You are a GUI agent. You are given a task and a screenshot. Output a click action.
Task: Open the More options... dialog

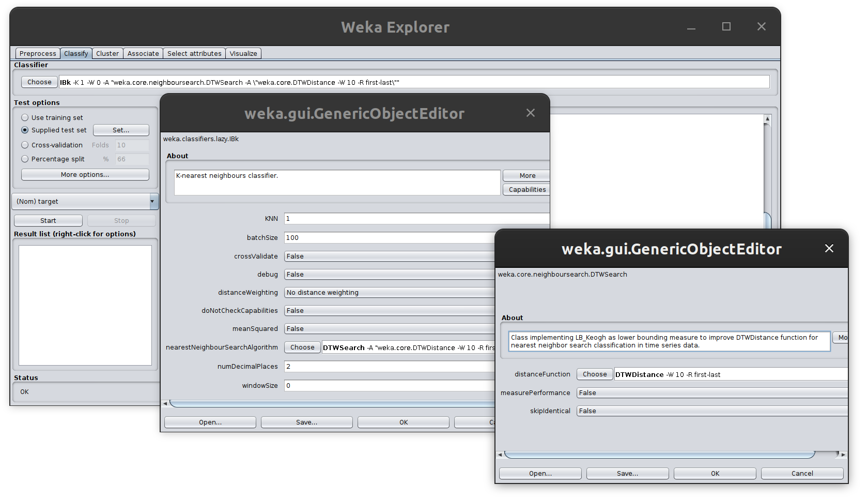pos(85,174)
